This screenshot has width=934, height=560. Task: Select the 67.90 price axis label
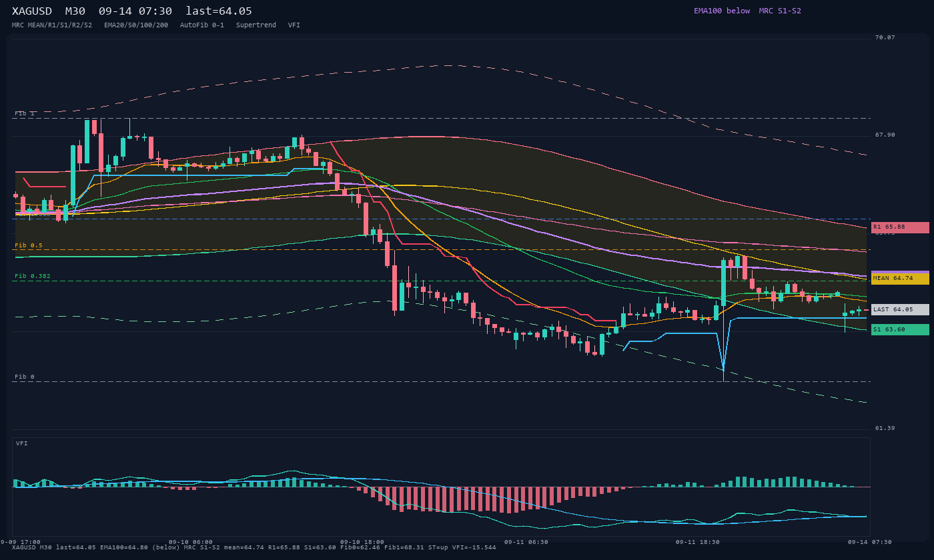click(885, 135)
